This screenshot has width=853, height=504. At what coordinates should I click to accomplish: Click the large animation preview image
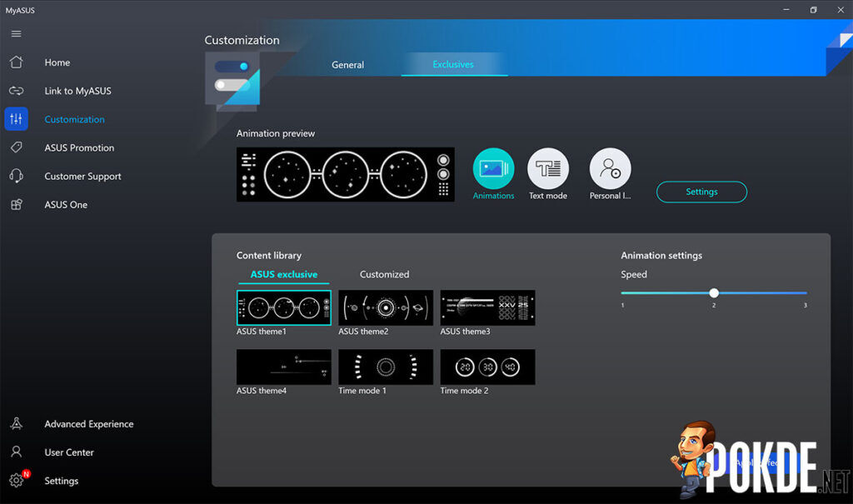click(346, 174)
